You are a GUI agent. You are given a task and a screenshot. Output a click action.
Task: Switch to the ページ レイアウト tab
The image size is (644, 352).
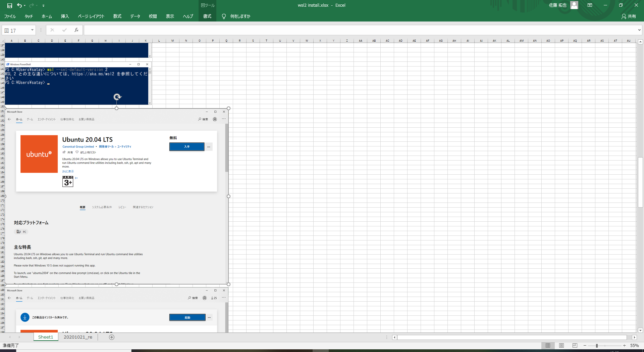tap(91, 16)
